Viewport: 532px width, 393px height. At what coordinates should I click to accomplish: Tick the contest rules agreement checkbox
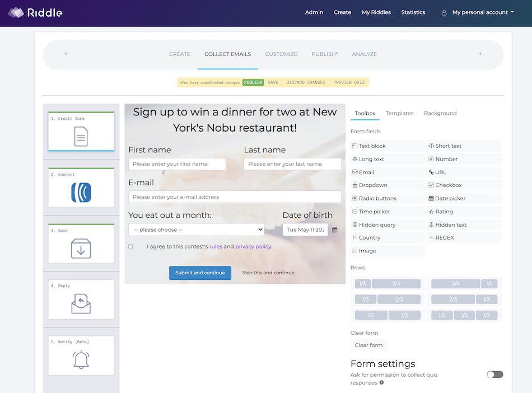coord(130,246)
